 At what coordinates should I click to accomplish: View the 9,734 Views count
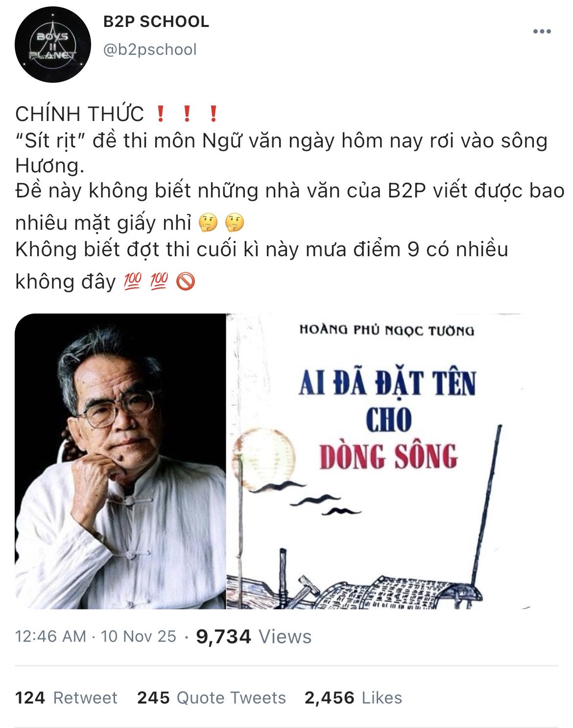click(x=254, y=636)
